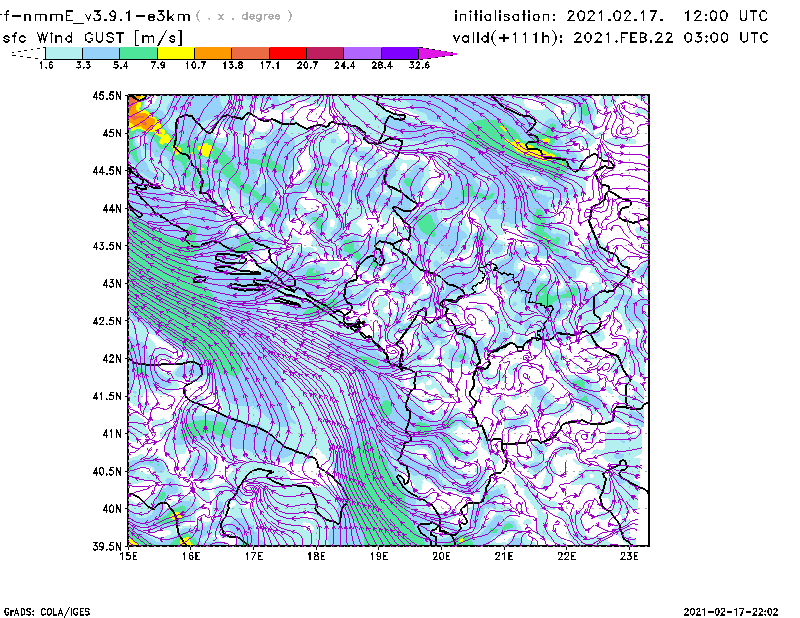Click the 'GrADS: COLA/IGES' credit text
Image resolution: width=800 pixels, height=618 pixels.
click(47, 612)
